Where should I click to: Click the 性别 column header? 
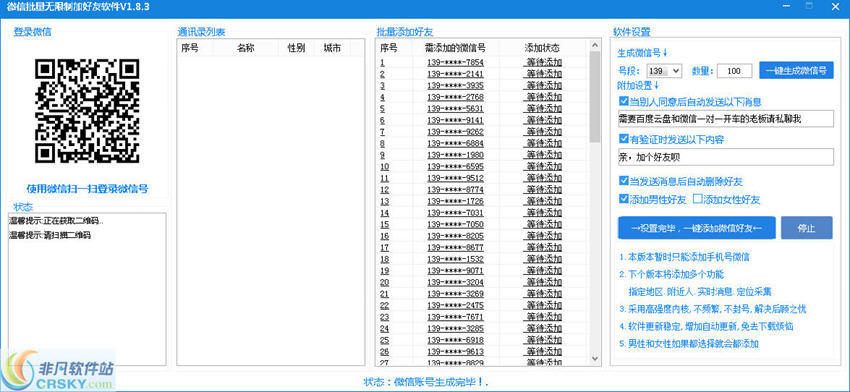tap(296, 48)
